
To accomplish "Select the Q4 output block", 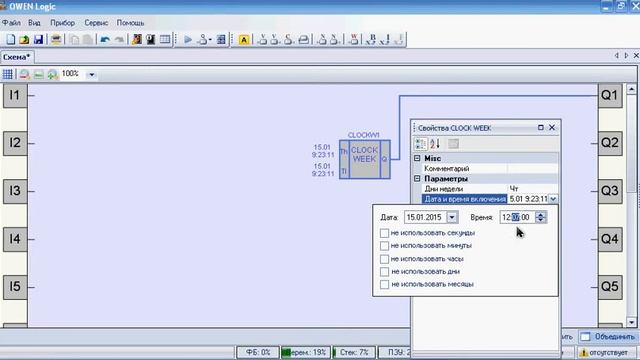I will click(x=610, y=239).
